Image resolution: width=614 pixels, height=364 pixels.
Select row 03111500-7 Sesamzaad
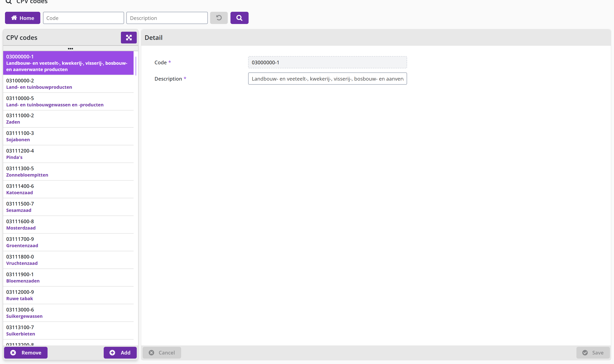pyautogui.click(x=68, y=207)
